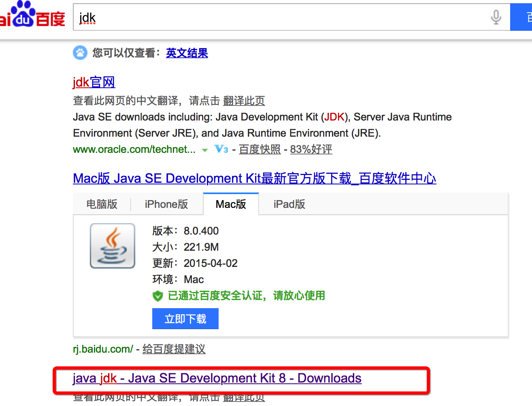This screenshot has height=406, width=532.
Task: Switch to the iPhone版 tab
Action: 166,204
